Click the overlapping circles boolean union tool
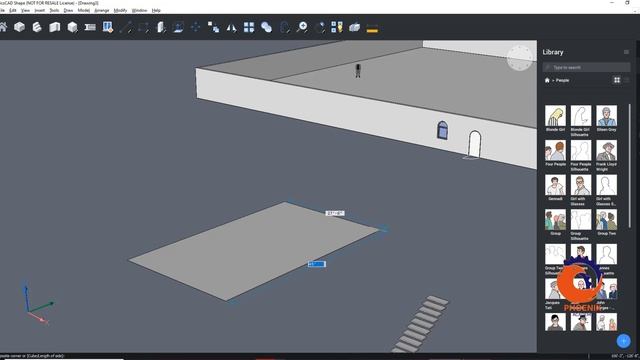This screenshot has height=360, width=640. [x=267, y=27]
